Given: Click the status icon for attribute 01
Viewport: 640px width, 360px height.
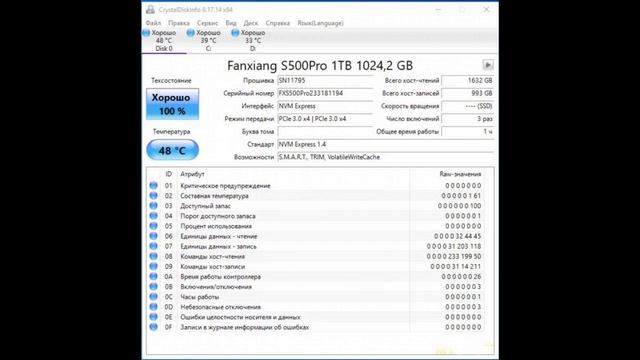Looking at the screenshot, I should pyautogui.click(x=153, y=185).
